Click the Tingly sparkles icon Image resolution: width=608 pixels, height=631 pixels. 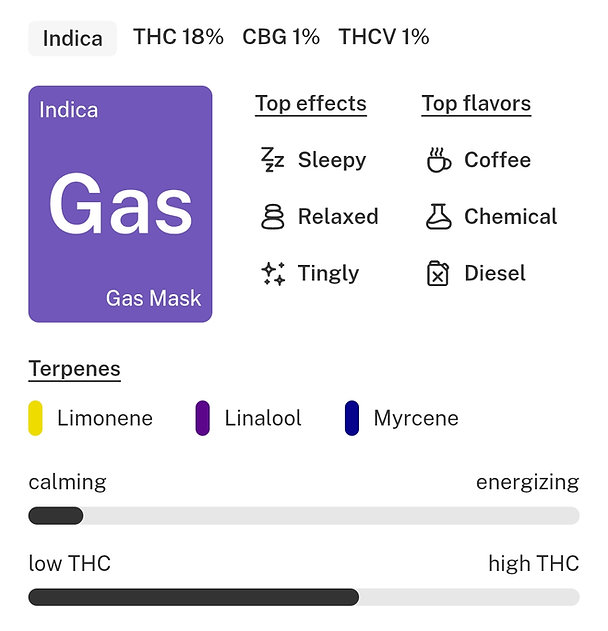pyautogui.click(x=272, y=274)
